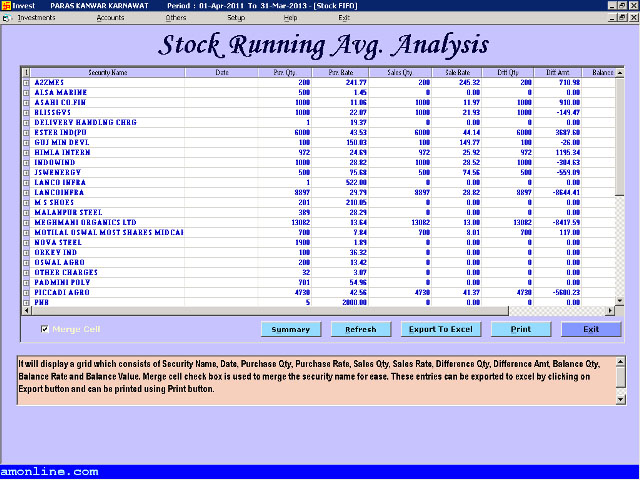Open the Accounts menu
The height and width of the screenshot is (480, 640).
tap(110, 18)
